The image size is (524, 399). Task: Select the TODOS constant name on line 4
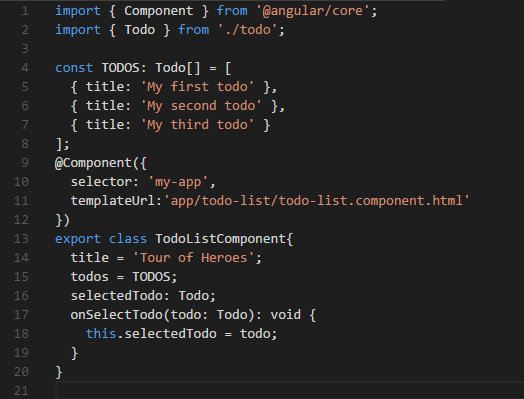[x=120, y=68]
